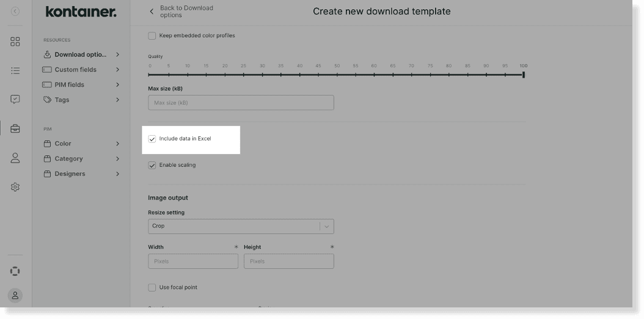Open the help lifebuoy icon
The width and height of the screenshot is (644, 319).
pyautogui.click(x=15, y=271)
